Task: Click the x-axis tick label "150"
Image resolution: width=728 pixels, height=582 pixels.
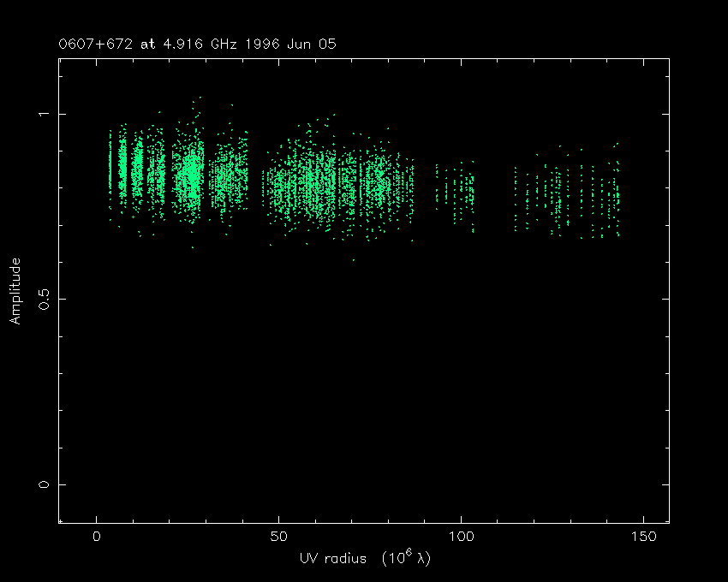Action: coord(643,537)
